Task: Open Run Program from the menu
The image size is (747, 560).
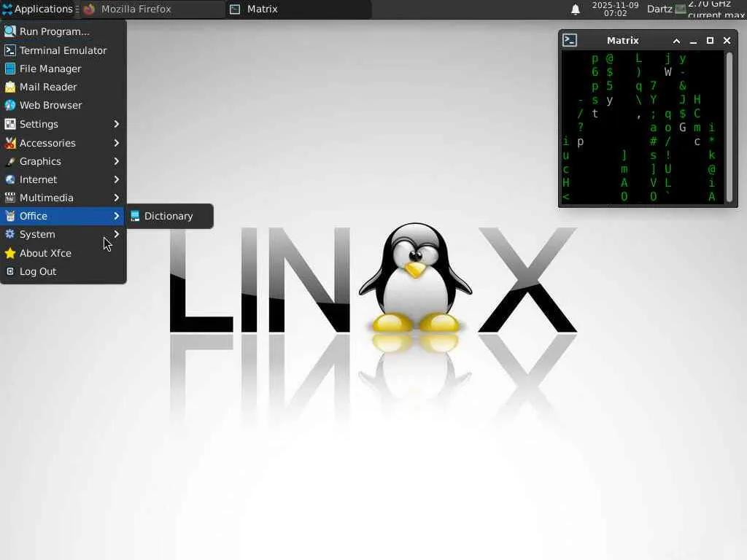Action: 63,31
